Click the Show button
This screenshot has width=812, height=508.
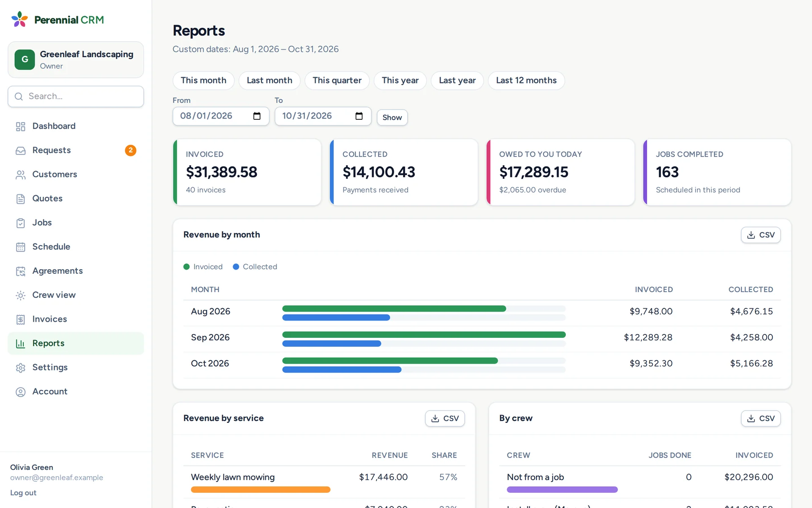392,117
